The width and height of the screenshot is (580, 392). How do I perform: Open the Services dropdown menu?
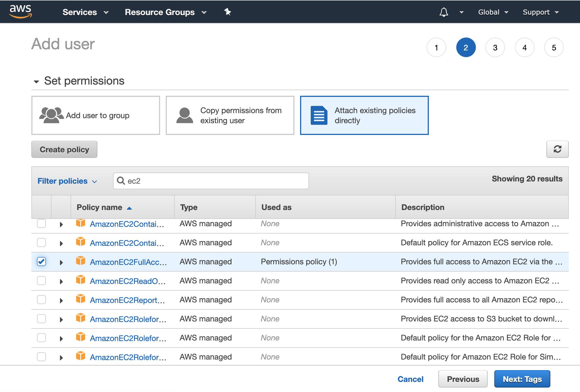pyautogui.click(x=85, y=12)
